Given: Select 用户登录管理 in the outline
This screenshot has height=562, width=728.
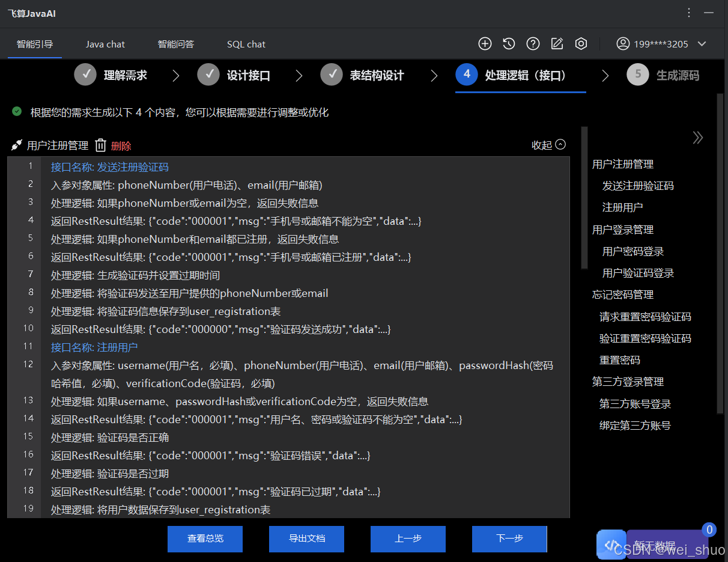Looking at the screenshot, I should (x=623, y=230).
